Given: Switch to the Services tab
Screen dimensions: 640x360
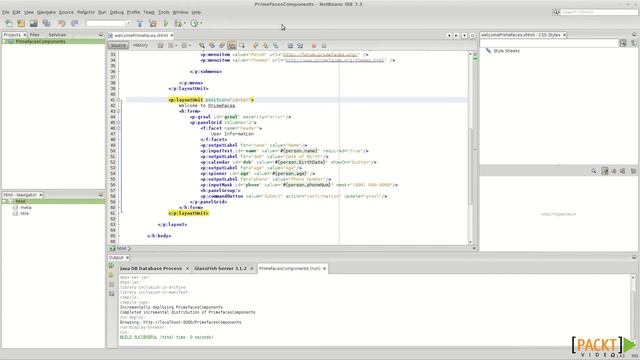Looking at the screenshot, I should coord(57,35).
